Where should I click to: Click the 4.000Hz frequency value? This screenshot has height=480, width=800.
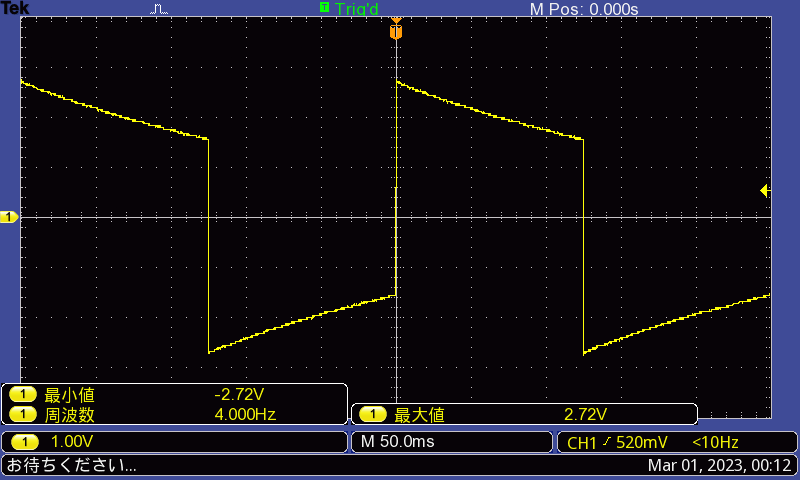click(245, 414)
